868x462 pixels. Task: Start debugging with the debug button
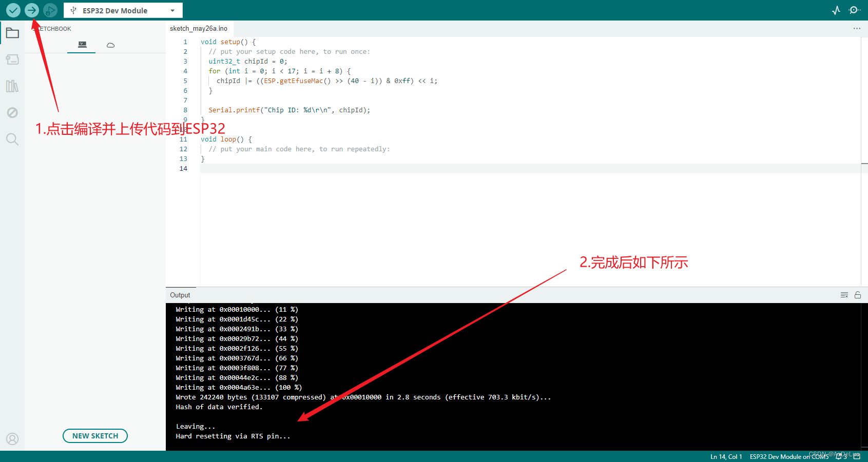(x=50, y=10)
